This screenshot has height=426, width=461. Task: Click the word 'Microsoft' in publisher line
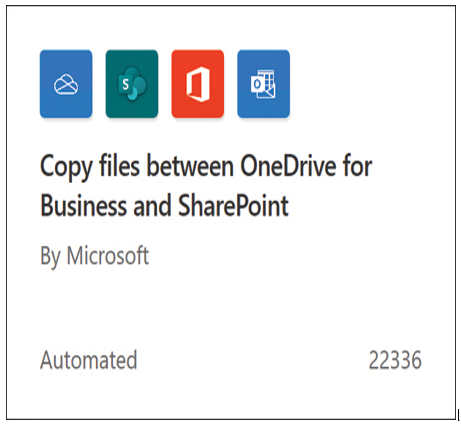108,255
